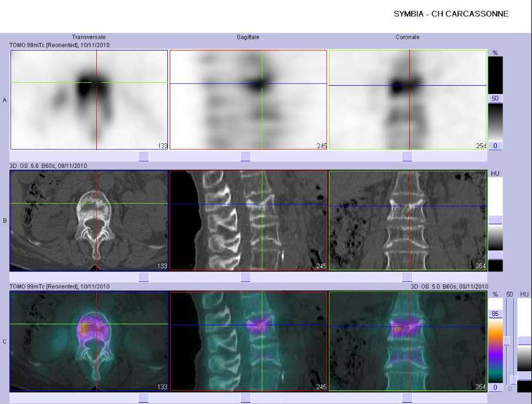Select the transversal CT image in row B
Viewport: 532px width, 404px height.
tap(89, 220)
